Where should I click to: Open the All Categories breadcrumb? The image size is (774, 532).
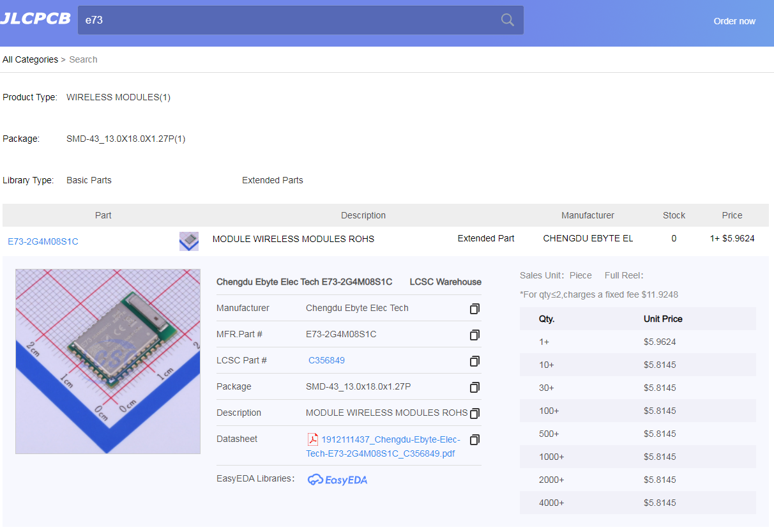tap(30, 59)
